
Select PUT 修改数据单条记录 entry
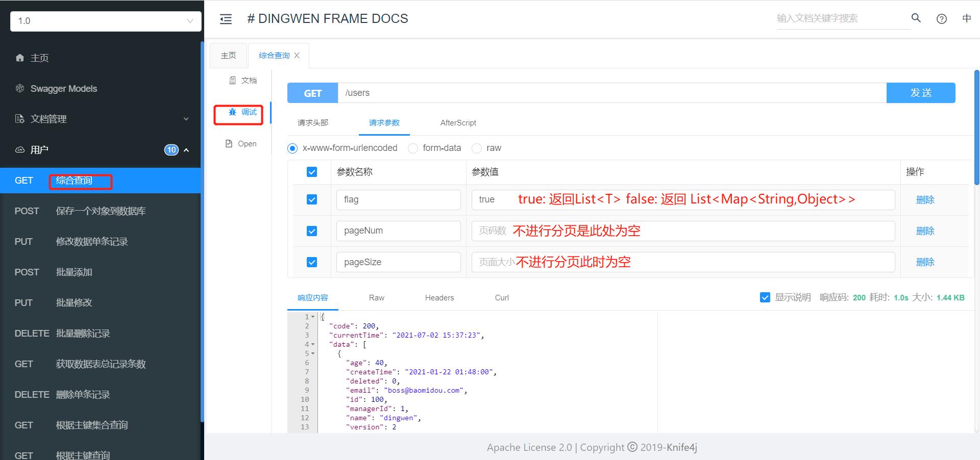(100, 242)
